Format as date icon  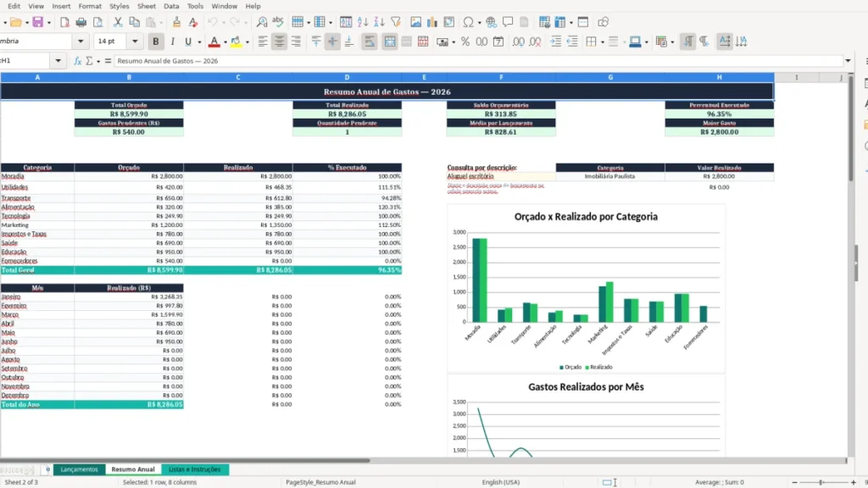[498, 42]
